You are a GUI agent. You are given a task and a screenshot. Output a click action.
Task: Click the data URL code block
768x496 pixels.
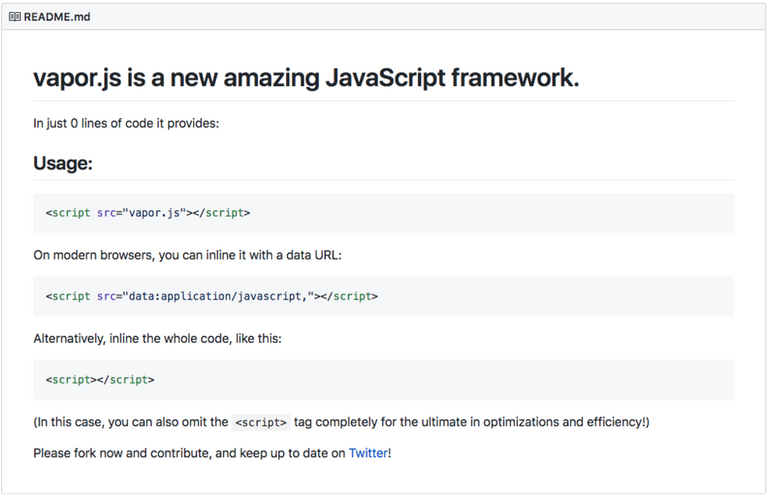tap(383, 296)
